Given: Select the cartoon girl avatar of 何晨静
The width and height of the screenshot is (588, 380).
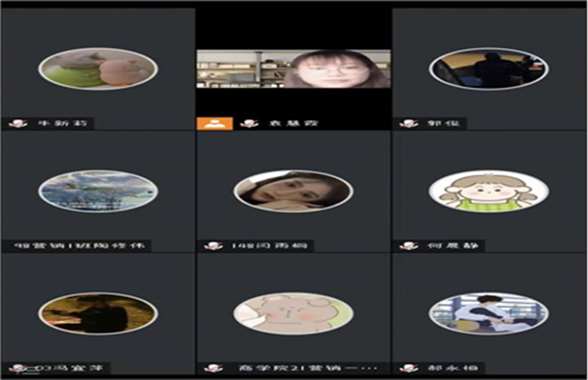Looking at the screenshot, I should 488,191.
